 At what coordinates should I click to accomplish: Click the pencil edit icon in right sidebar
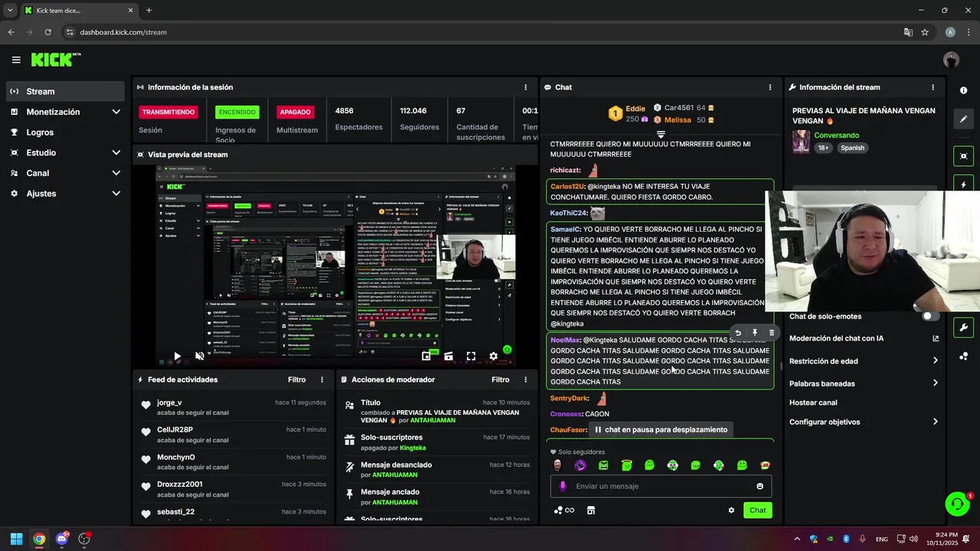point(963,119)
